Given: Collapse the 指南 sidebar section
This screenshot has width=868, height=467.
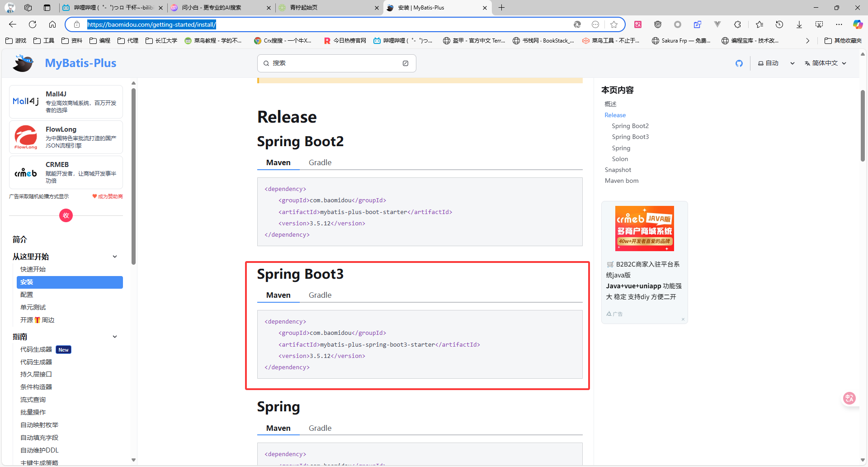Looking at the screenshot, I should (x=115, y=337).
